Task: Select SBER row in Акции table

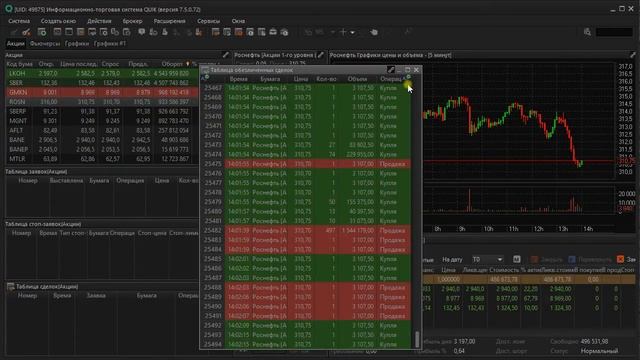Action: 102,83
